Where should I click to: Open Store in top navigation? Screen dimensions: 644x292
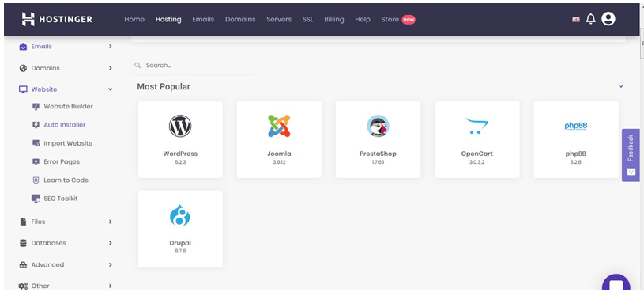coord(390,19)
